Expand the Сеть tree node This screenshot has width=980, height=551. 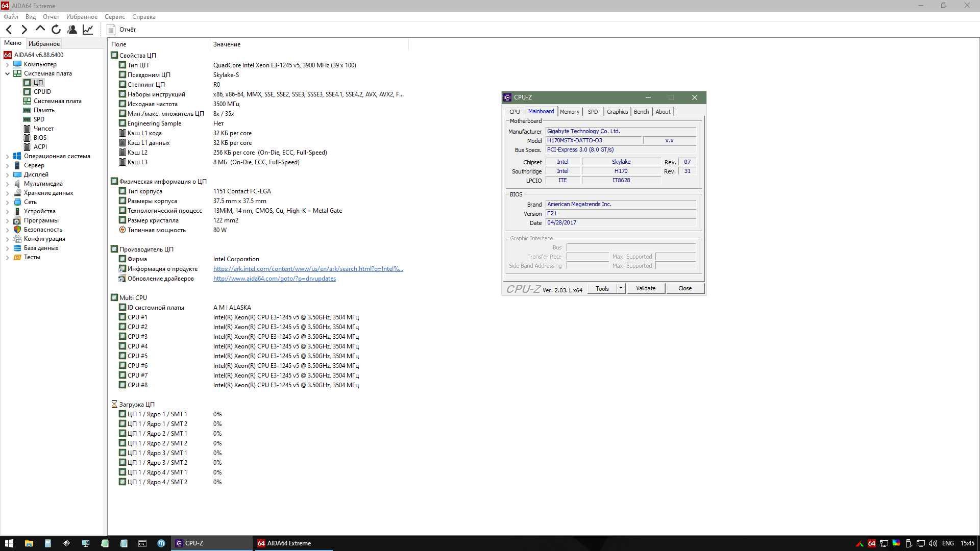point(7,202)
